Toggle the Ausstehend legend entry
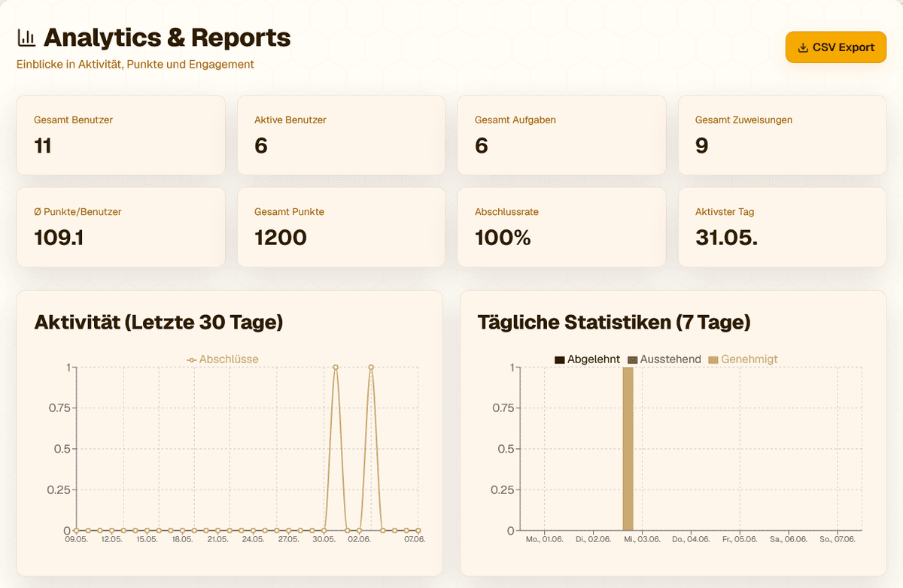The image size is (903, 588). pyautogui.click(x=664, y=359)
